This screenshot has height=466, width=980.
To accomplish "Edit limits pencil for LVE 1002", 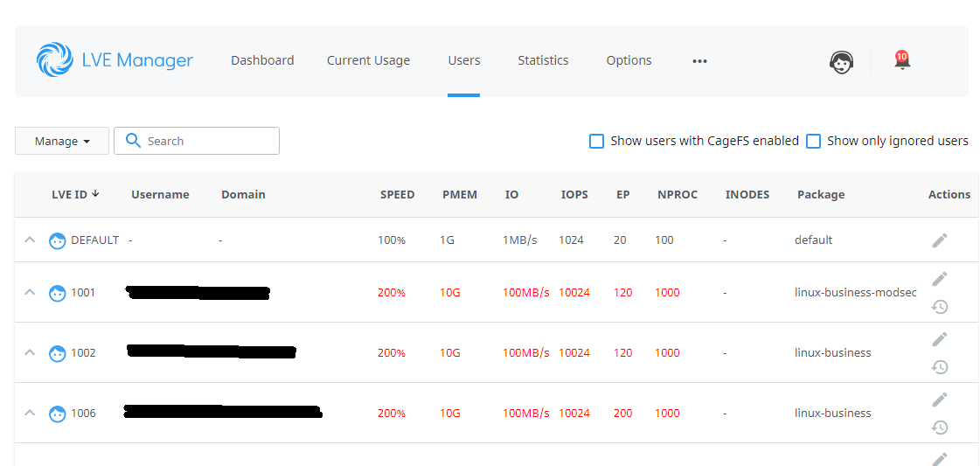I will click(x=940, y=338).
